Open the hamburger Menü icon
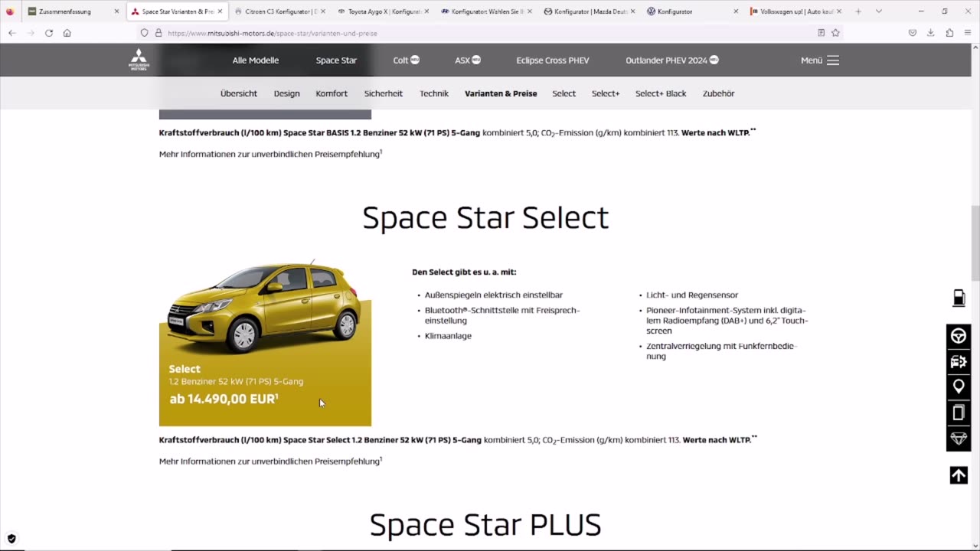The width and height of the screenshot is (980, 551). coord(833,60)
